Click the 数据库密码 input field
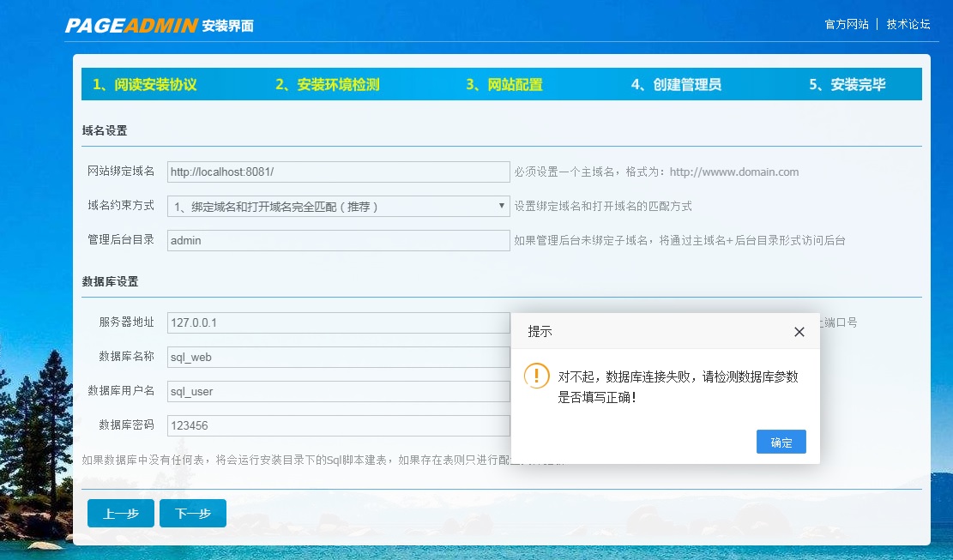Image resolution: width=953 pixels, height=560 pixels. point(338,425)
